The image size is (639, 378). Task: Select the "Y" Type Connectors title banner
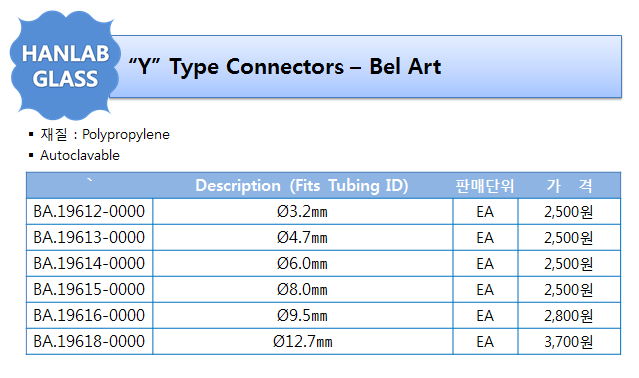click(366, 66)
